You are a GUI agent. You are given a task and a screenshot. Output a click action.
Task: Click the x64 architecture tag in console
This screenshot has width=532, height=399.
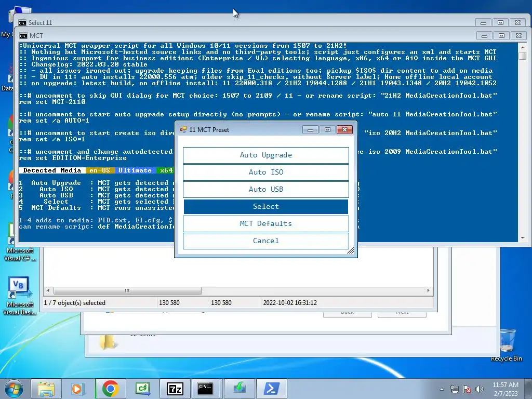[x=165, y=170]
